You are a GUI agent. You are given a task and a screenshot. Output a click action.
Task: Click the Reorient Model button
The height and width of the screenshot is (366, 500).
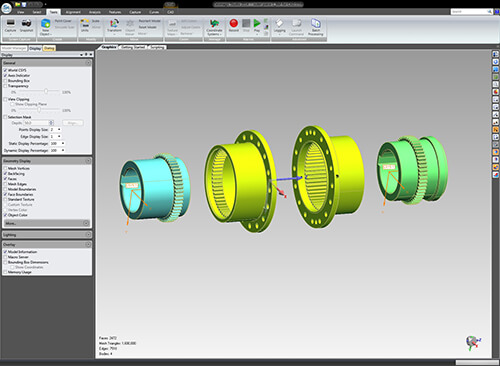[x=149, y=21]
